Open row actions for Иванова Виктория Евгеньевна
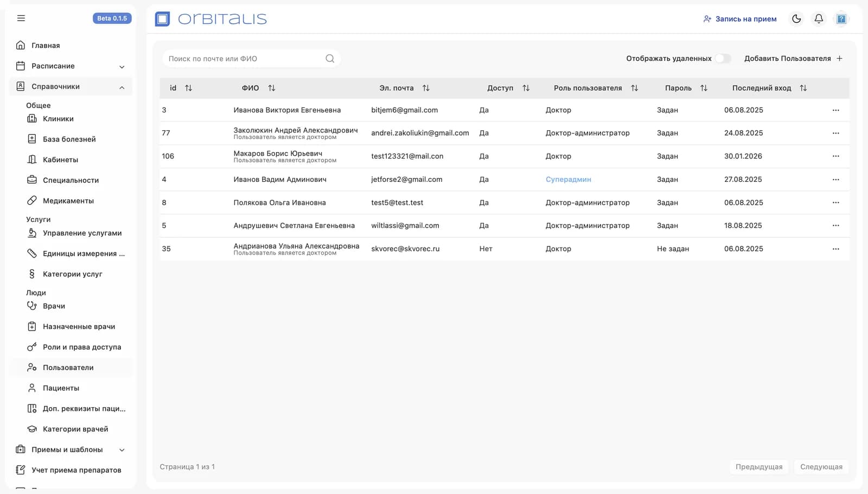The width and height of the screenshot is (868, 494). click(x=836, y=110)
